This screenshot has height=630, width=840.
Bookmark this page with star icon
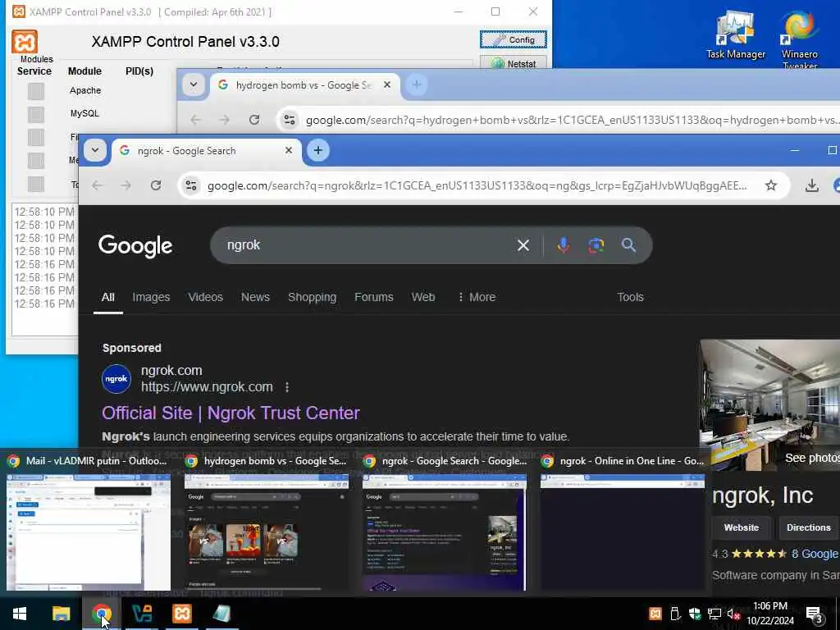(x=771, y=185)
